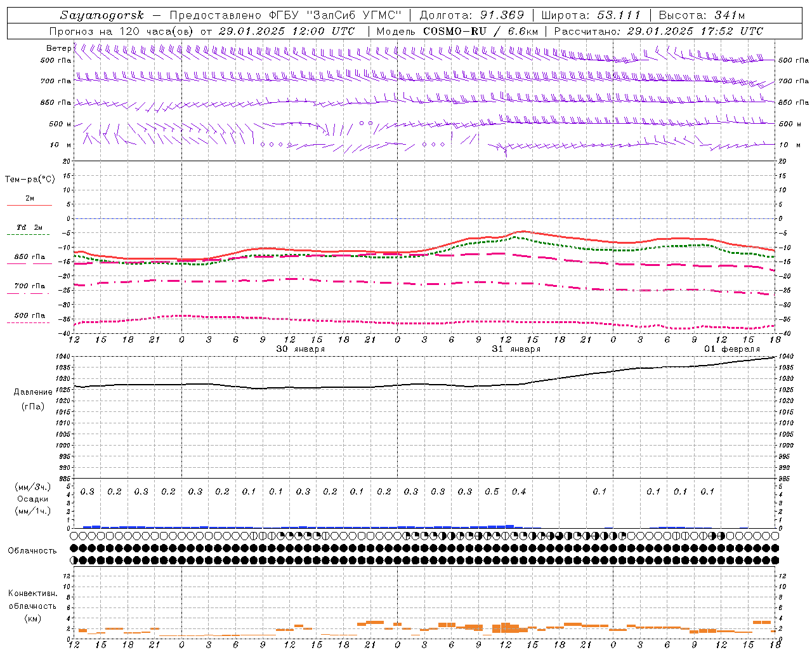Click the Td 2м dew point legend entry
The image size is (812, 650).
(29, 227)
